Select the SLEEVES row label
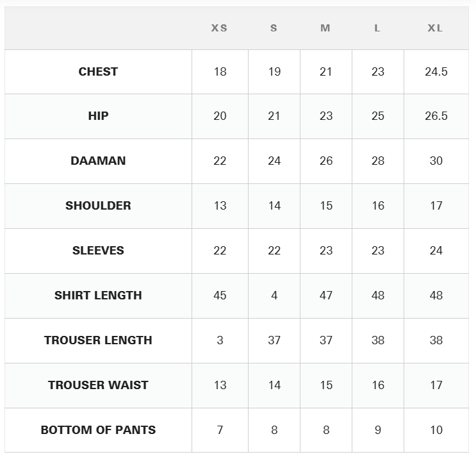476x459 pixels. tap(98, 251)
